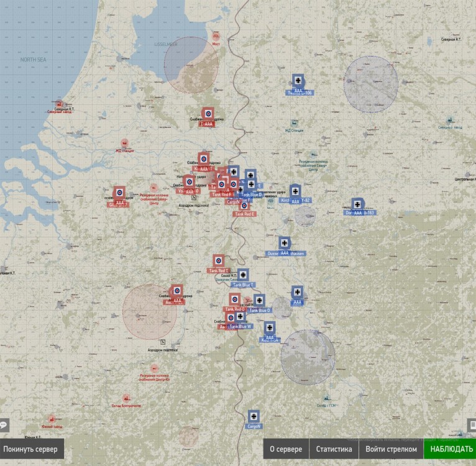The image size is (476, 466).
Task: Select the Tank Red T spawn marker
Action: pos(218,261)
